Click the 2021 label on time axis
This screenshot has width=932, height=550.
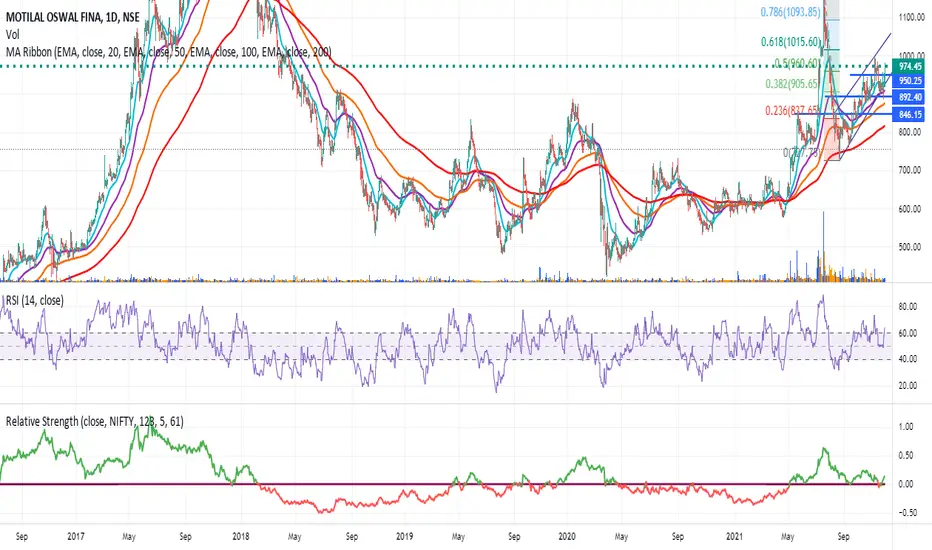tap(735, 536)
